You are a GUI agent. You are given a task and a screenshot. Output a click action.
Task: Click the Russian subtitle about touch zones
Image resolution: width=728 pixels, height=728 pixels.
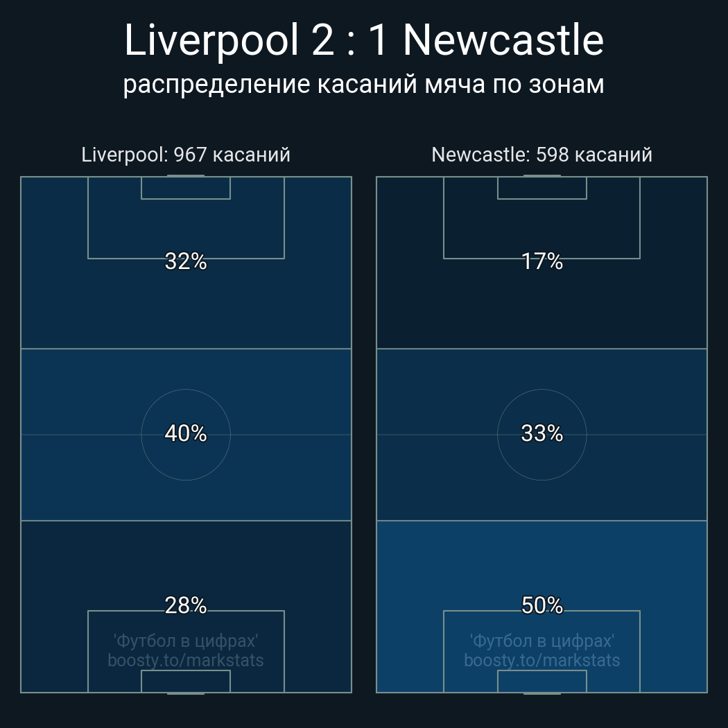pyautogui.click(x=363, y=85)
